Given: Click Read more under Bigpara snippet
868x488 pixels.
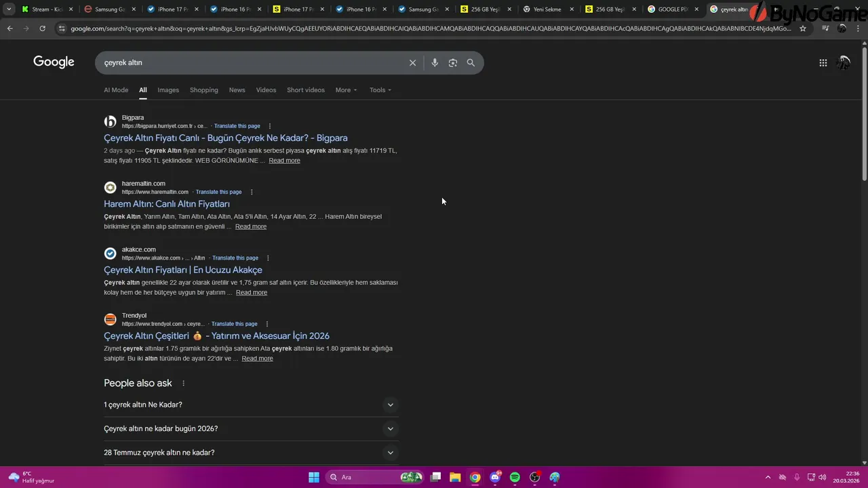Looking at the screenshot, I should point(284,161).
